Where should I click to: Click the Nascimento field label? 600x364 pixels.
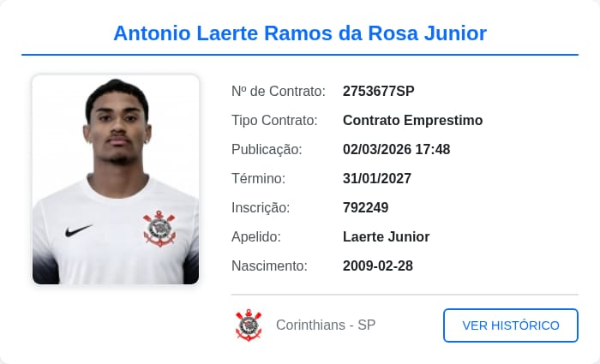(269, 266)
